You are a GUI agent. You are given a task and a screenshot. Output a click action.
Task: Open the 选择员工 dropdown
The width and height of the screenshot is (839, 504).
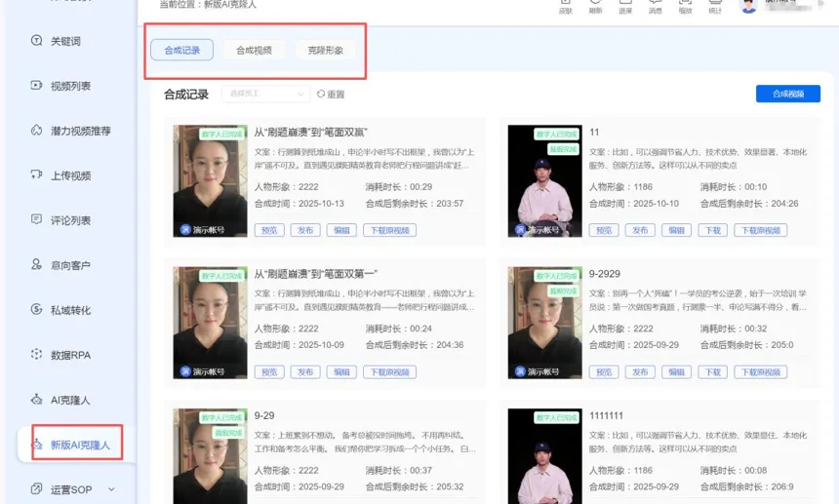(x=266, y=94)
